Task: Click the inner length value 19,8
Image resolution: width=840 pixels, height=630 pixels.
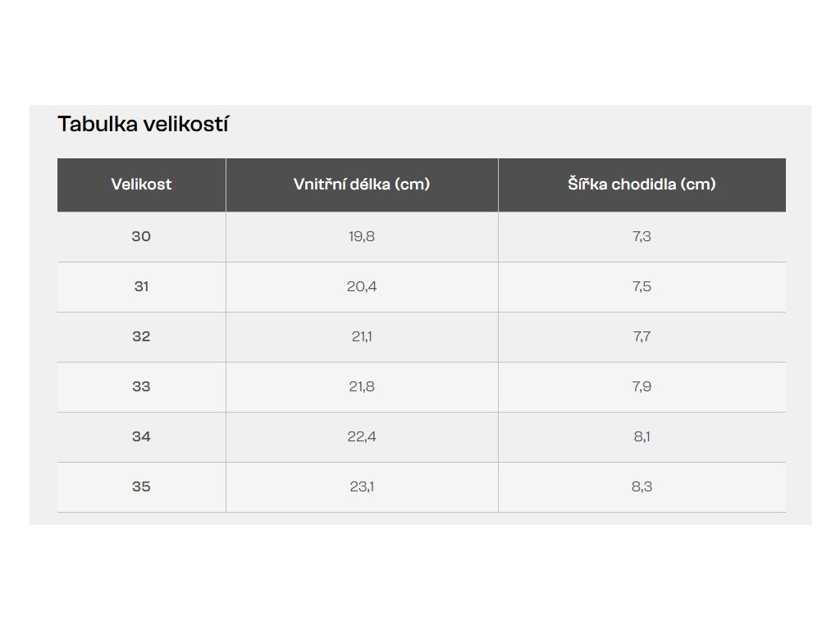Action: pos(362,236)
